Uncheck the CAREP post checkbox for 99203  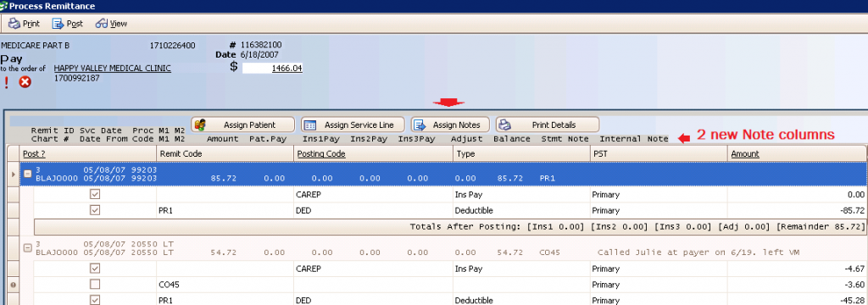click(95, 195)
